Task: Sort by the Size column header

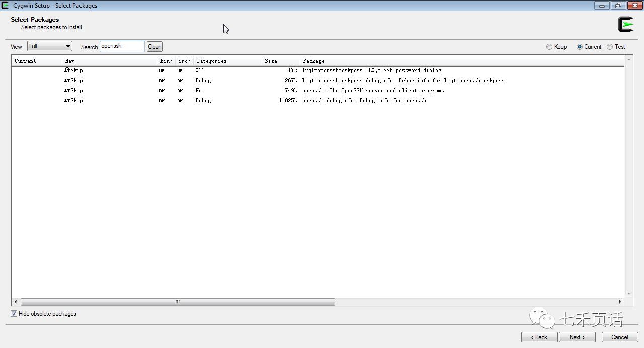Action: pyautogui.click(x=281, y=61)
